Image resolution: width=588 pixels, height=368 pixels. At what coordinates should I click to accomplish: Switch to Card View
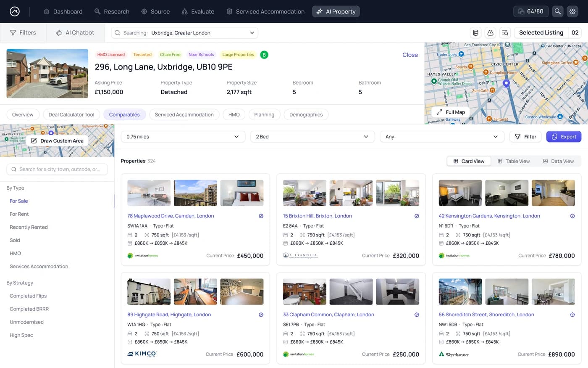(469, 161)
